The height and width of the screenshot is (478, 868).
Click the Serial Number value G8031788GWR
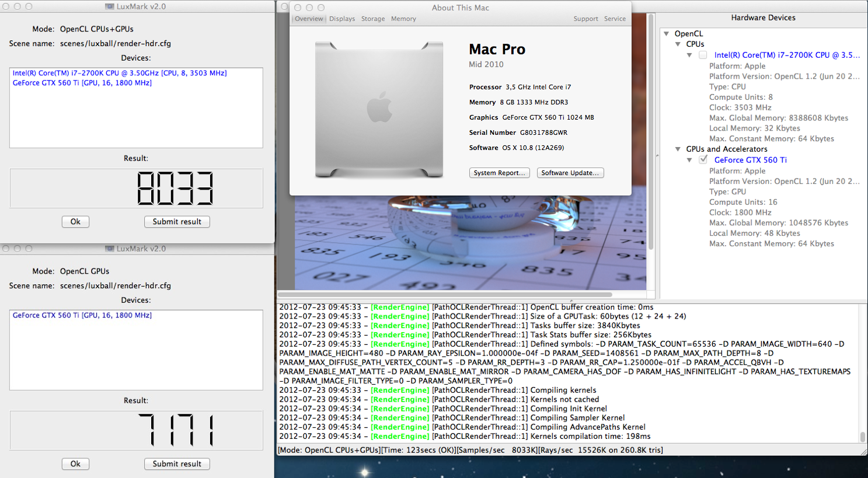click(x=543, y=132)
